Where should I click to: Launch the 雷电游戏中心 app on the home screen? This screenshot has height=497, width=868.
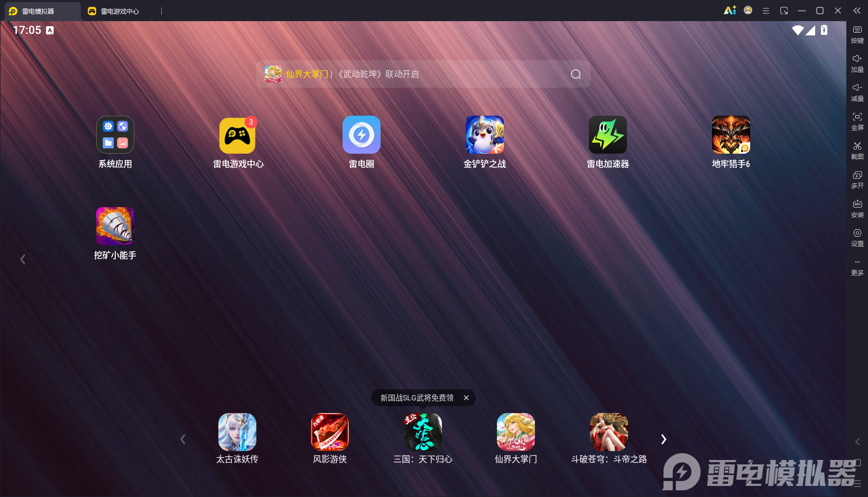click(238, 135)
